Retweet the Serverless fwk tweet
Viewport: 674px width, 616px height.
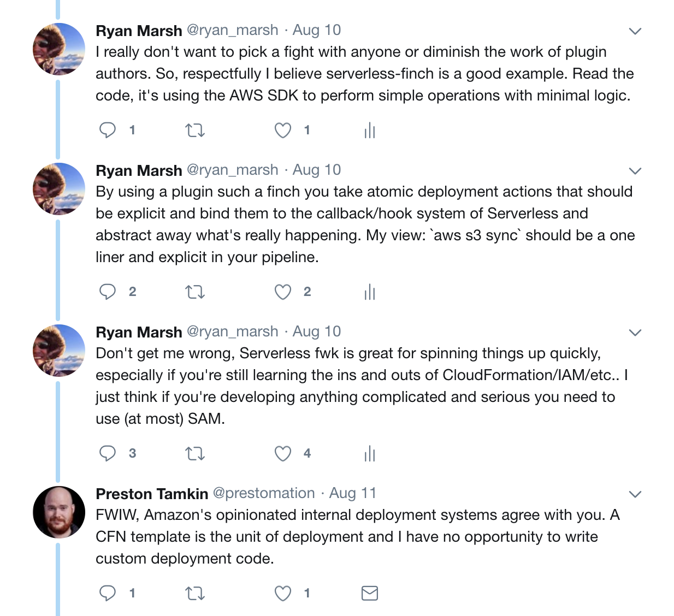(x=195, y=453)
